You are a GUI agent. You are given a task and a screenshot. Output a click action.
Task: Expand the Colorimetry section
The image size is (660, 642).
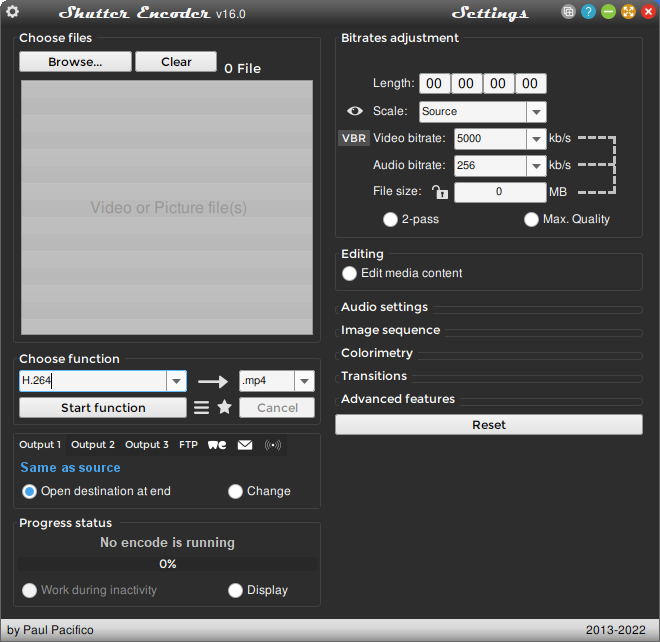coord(377,353)
